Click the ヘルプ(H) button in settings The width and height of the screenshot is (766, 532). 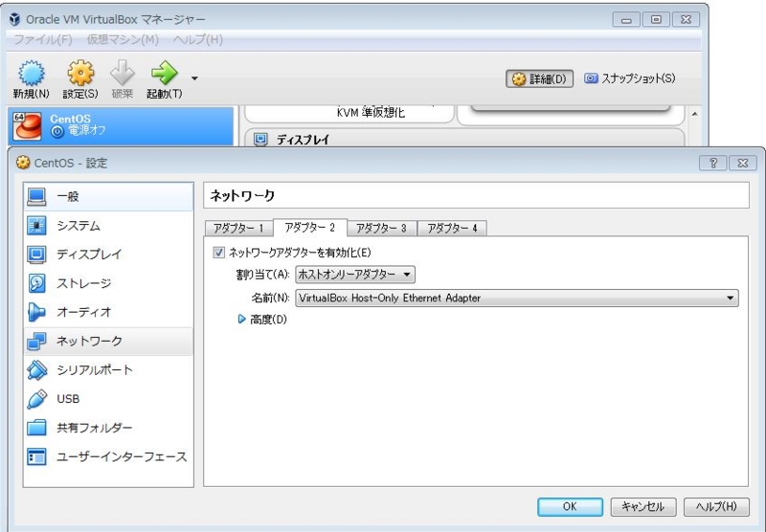pyautogui.click(x=716, y=506)
